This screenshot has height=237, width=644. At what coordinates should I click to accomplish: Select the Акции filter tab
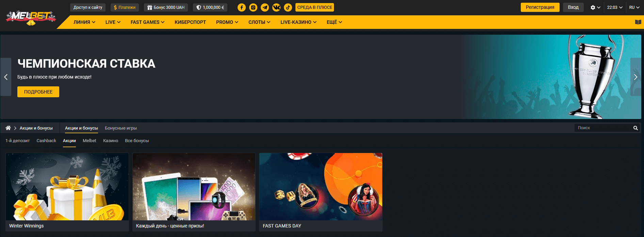[x=69, y=141]
